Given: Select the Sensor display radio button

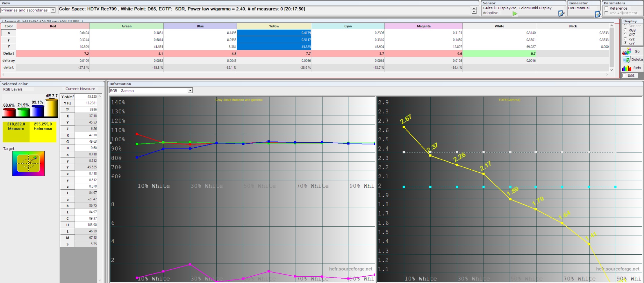Looking at the screenshot, I should point(625,25).
